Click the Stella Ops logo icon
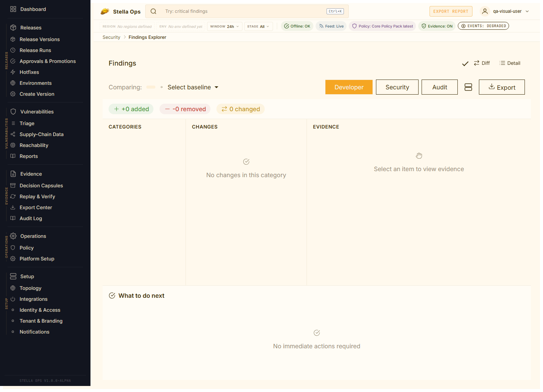543x392 pixels. [105, 11]
